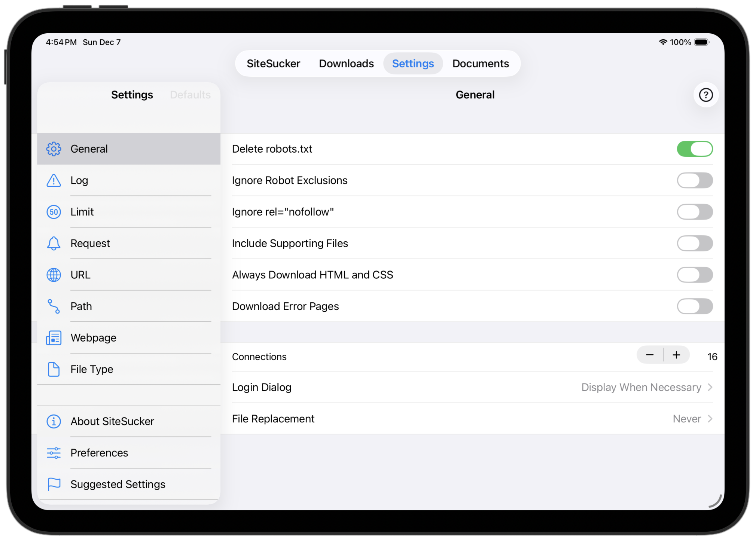The width and height of the screenshot is (756, 544).
Task: Toggle Ignore rel="nofollow" switch on
Action: pos(695,212)
